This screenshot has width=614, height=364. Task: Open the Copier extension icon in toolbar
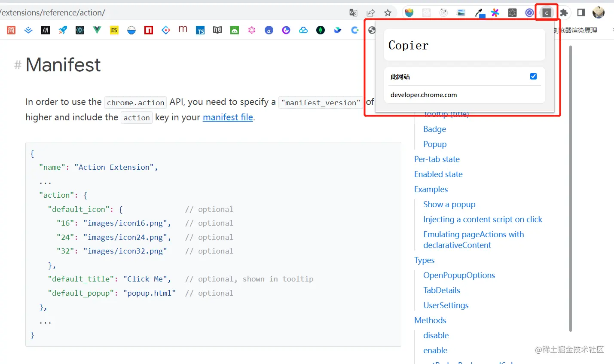click(x=547, y=13)
